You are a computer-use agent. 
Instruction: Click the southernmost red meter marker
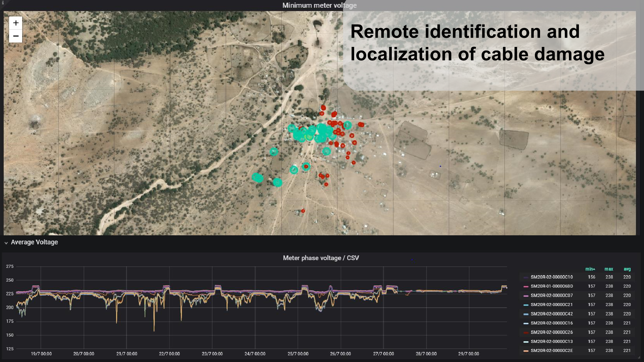[303, 211]
